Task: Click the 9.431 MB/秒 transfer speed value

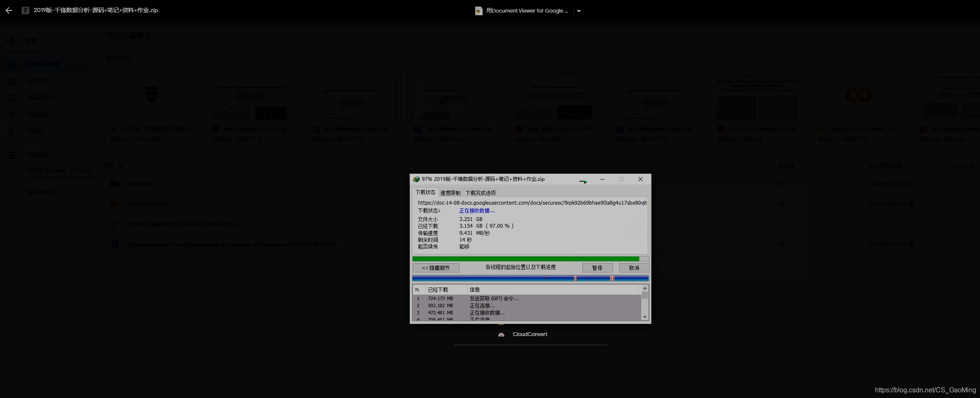Action: click(475, 233)
